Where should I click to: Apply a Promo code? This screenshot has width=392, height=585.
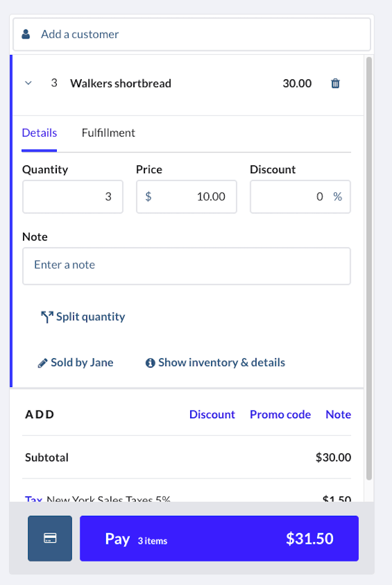280,414
